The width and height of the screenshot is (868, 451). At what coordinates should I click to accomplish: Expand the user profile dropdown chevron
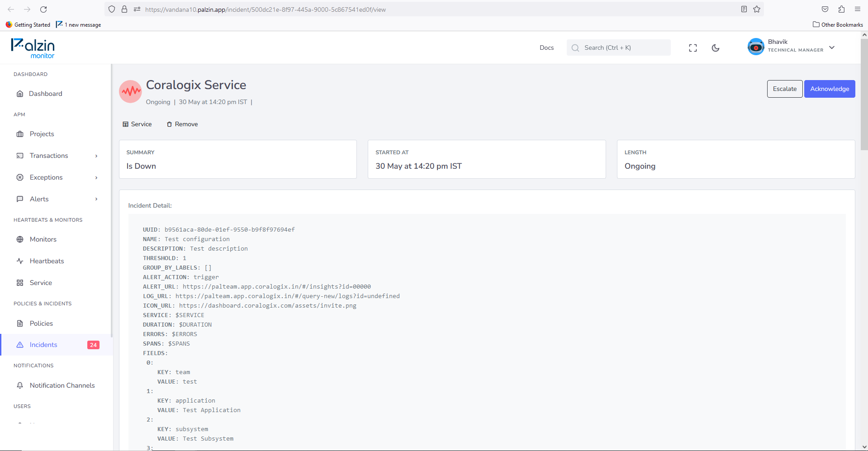point(832,47)
